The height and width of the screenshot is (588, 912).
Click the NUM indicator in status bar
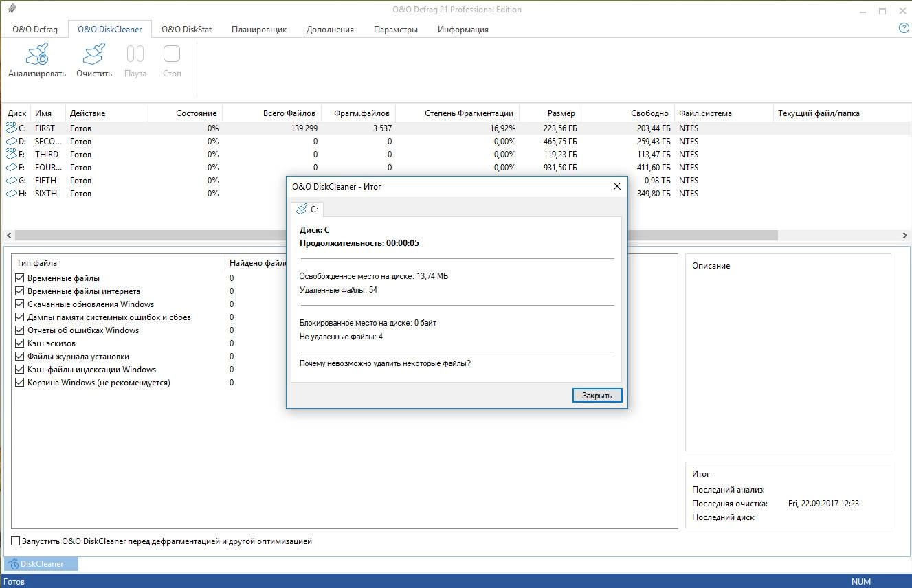click(x=861, y=582)
